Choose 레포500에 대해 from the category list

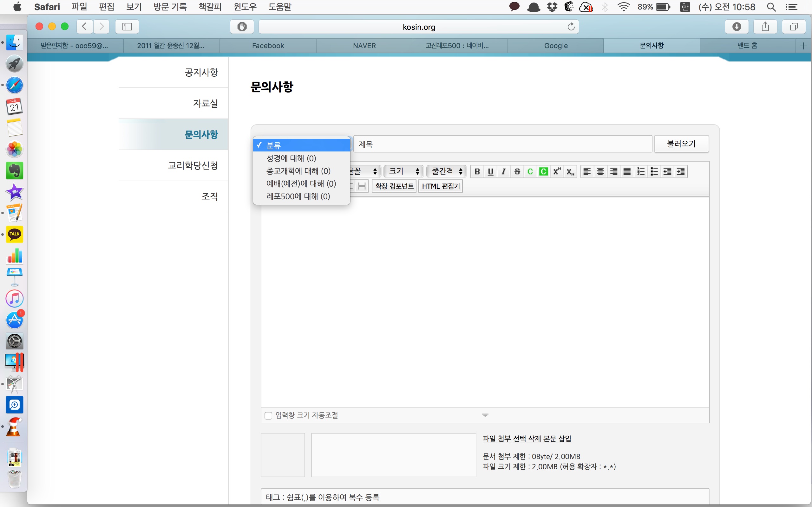298,196
